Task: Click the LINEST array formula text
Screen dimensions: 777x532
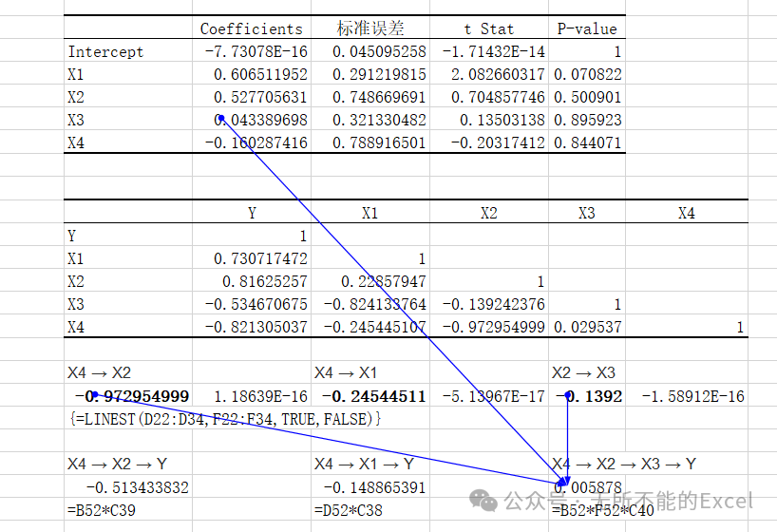Action: (225, 419)
